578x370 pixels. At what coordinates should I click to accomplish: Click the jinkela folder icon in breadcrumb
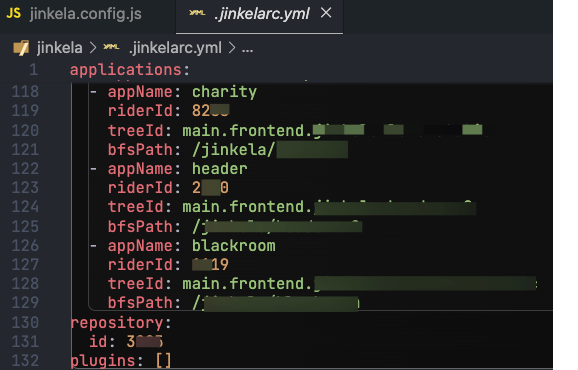[21, 48]
